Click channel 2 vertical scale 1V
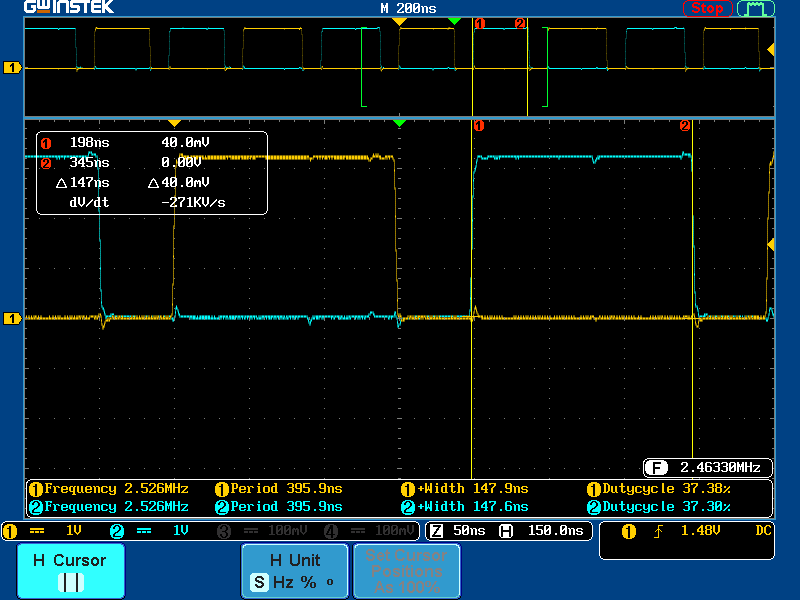 181,531
